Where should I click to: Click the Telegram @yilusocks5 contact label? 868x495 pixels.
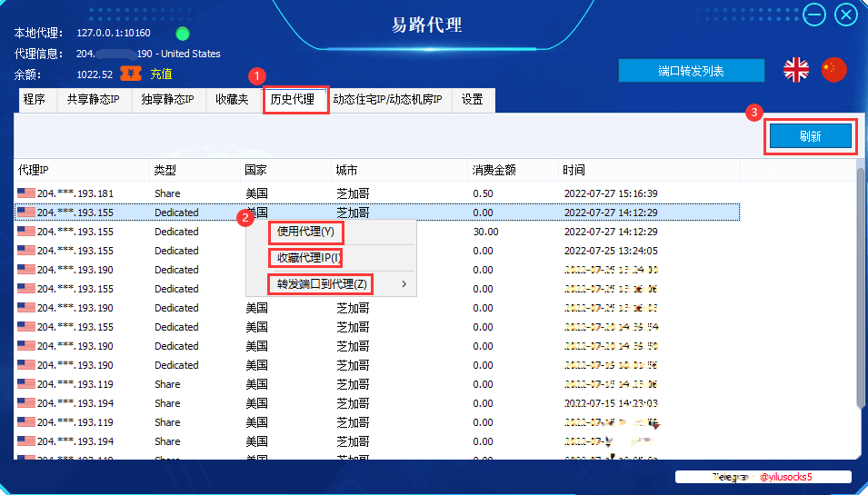[x=763, y=477]
